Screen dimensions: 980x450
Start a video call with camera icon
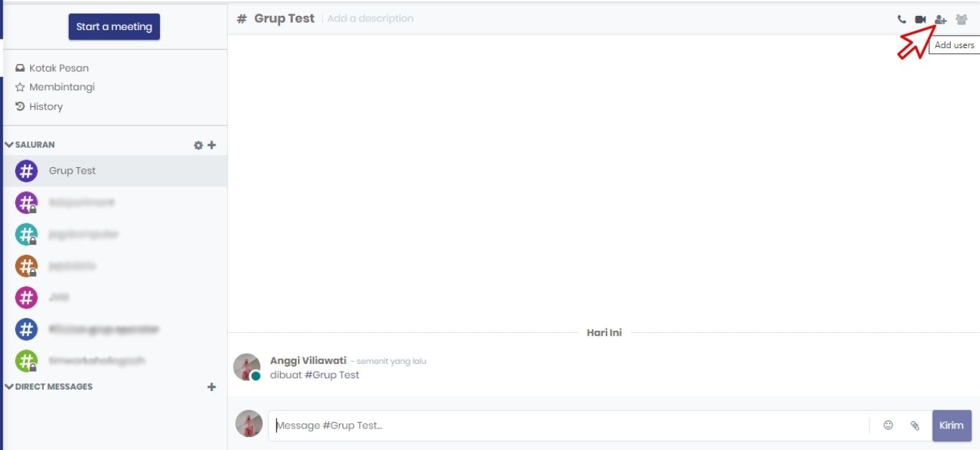(920, 19)
